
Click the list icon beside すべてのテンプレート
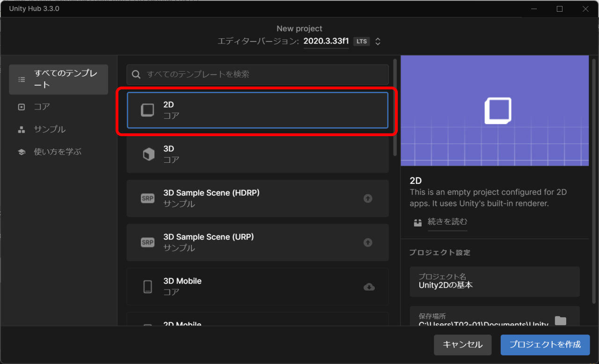22,80
